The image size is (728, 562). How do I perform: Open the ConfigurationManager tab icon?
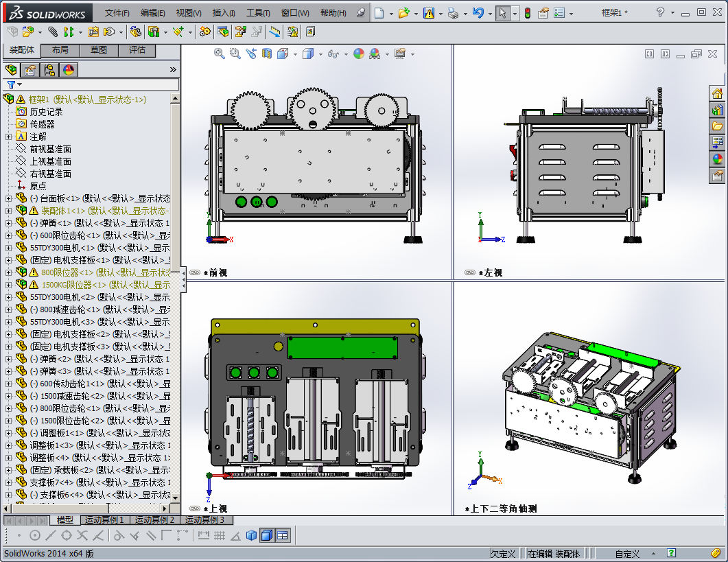[x=49, y=70]
